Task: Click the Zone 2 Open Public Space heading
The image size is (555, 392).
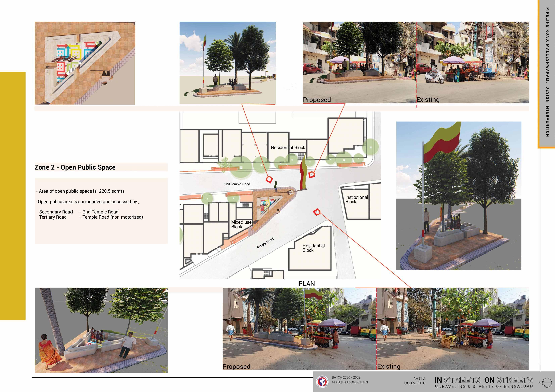Action: tap(75, 167)
